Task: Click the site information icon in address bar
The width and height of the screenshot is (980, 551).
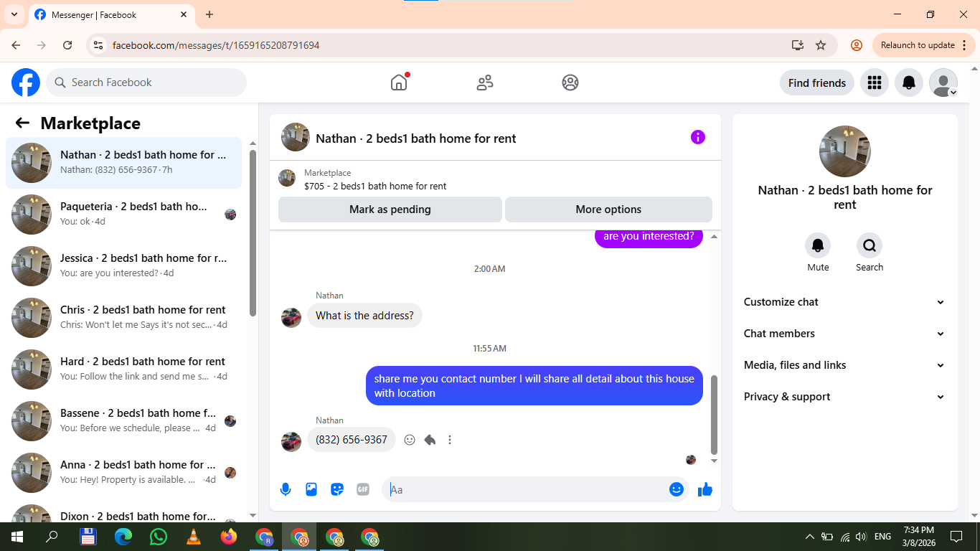Action: tap(99, 45)
